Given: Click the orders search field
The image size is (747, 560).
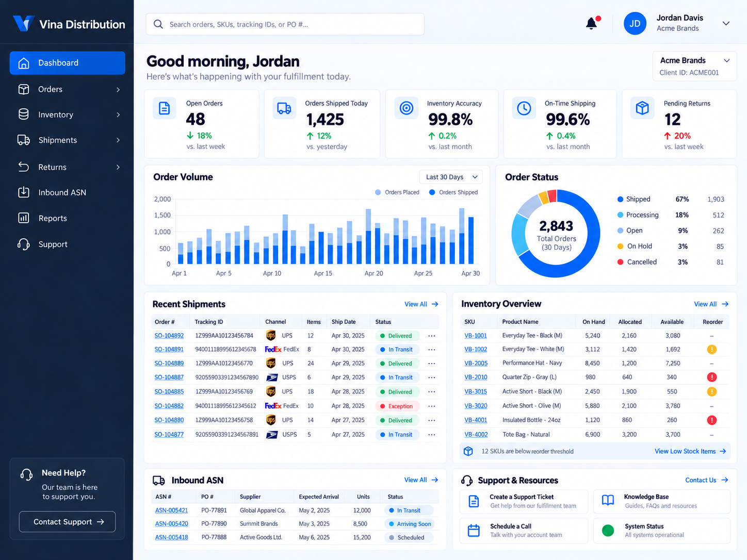Looking at the screenshot, I should click(x=285, y=24).
